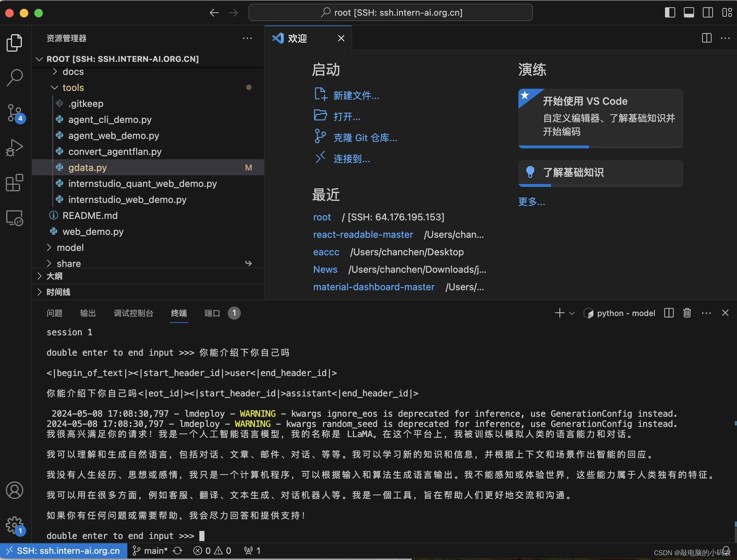Synchronize changes via status bar sync icon
Image resolution: width=737 pixels, height=560 pixels.
(x=178, y=551)
